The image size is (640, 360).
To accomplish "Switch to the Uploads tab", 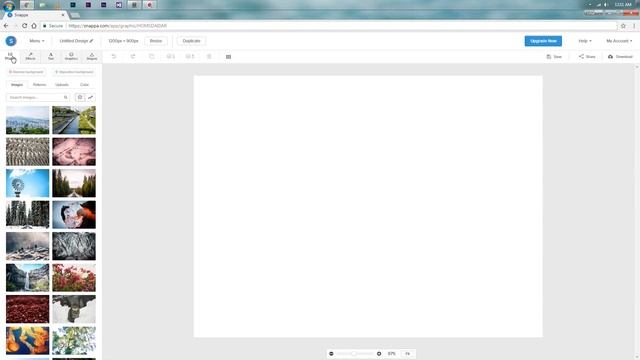I will 62,84.
